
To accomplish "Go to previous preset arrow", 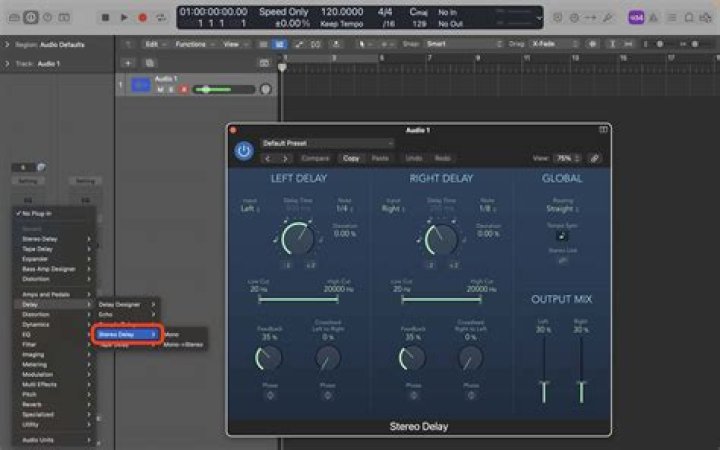I will coord(268,158).
